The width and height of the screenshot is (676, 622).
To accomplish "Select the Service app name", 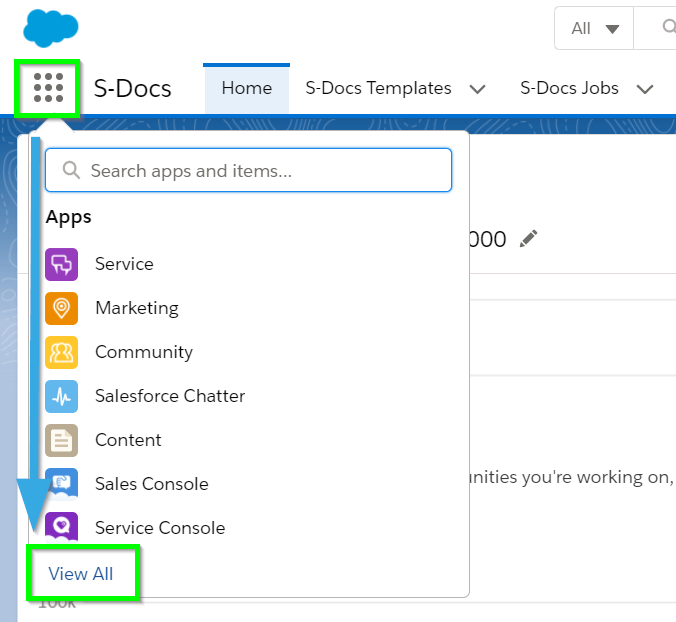I will [124, 264].
